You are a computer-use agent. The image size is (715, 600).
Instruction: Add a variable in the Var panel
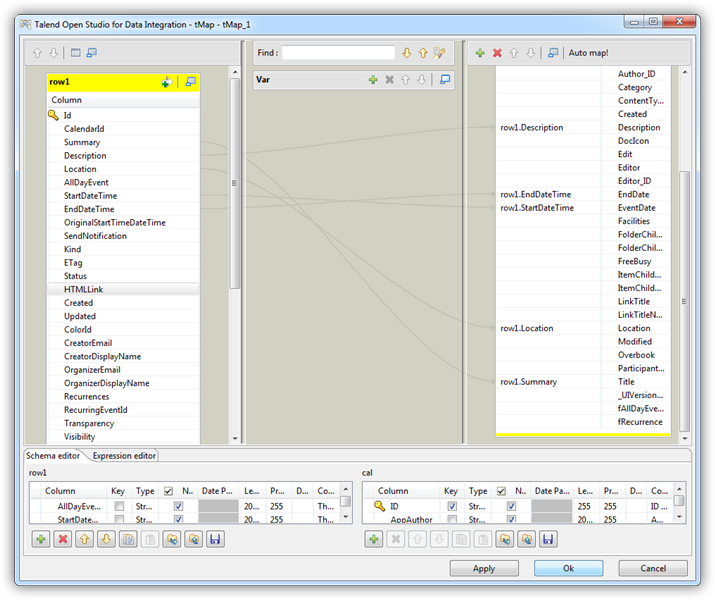click(x=373, y=80)
